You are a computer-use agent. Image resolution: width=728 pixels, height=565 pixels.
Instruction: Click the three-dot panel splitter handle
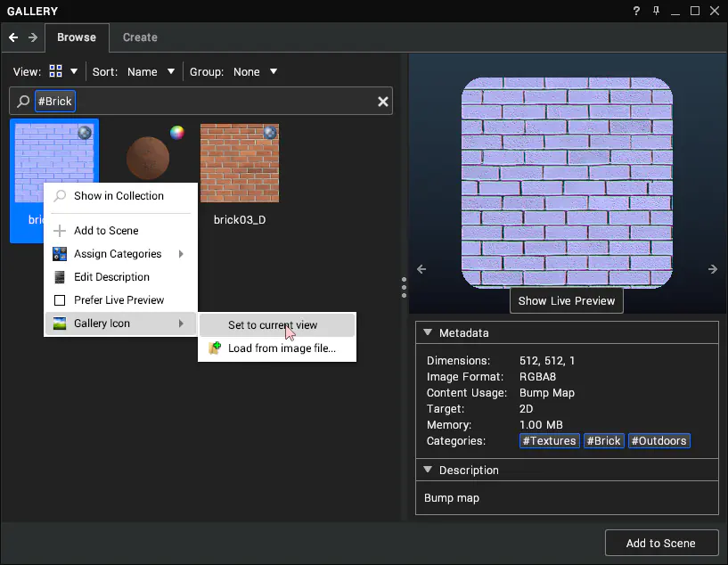404,287
